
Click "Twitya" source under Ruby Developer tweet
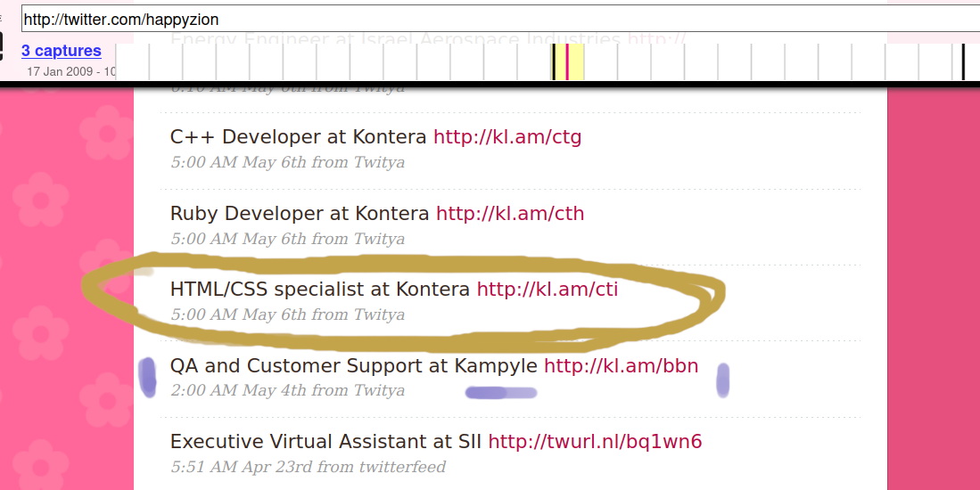pos(379,239)
